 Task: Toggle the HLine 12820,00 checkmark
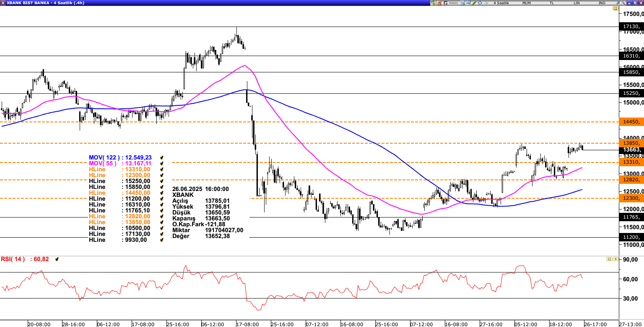click(162, 216)
